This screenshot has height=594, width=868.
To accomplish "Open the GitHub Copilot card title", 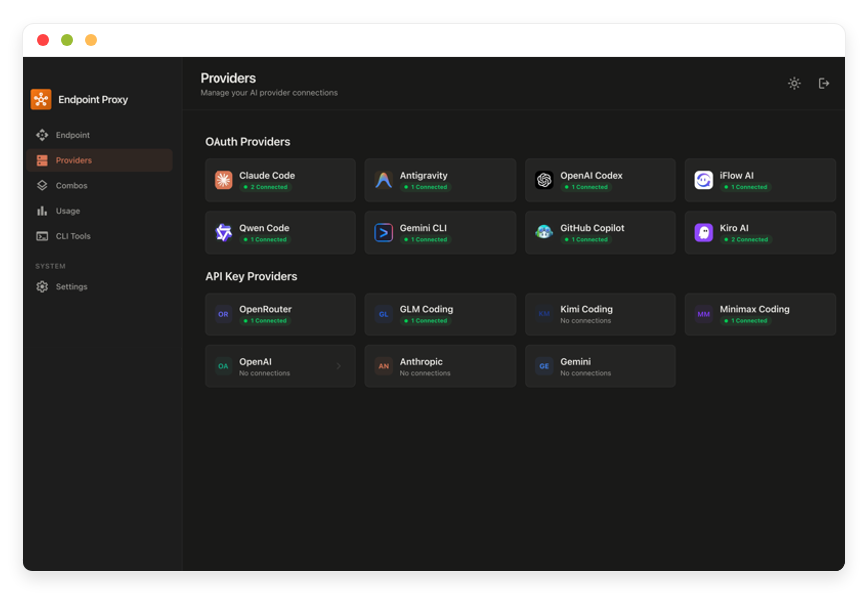I will point(592,228).
